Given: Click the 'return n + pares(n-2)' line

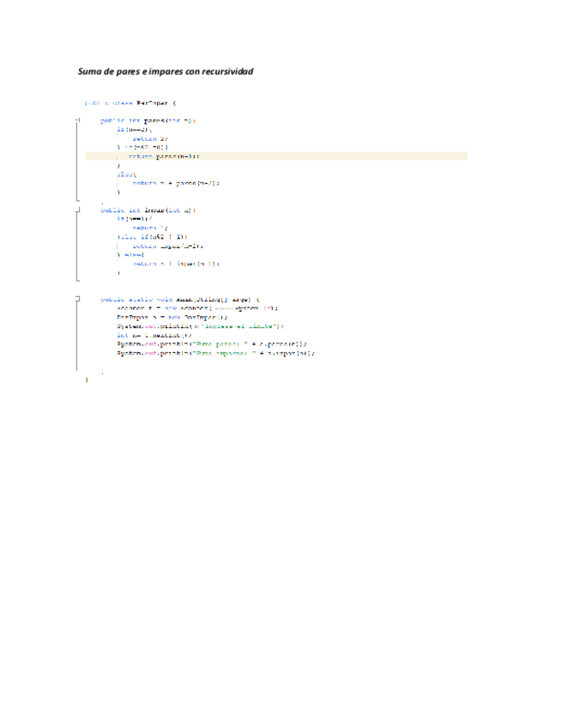Looking at the screenshot, I should [175, 183].
